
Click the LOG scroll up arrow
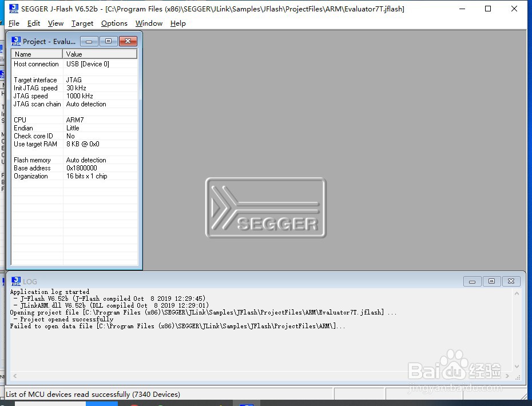point(517,293)
